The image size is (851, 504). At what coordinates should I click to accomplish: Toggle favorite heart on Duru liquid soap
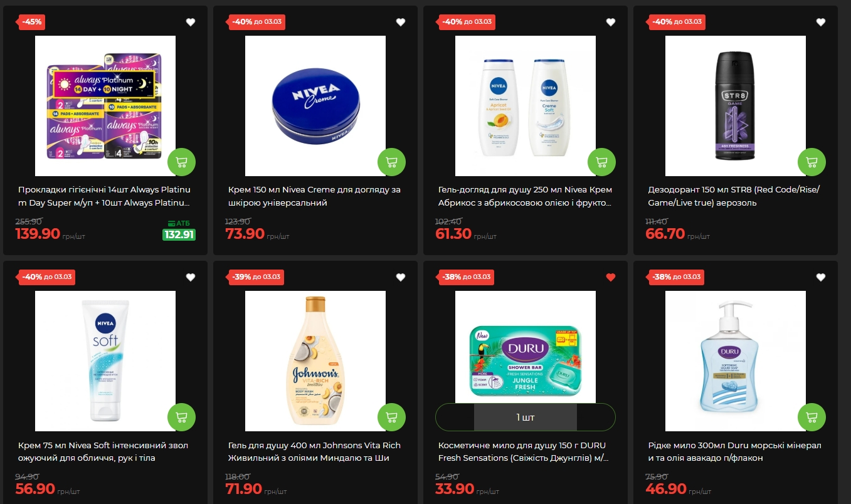pyautogui.click(x=821, y=277)
